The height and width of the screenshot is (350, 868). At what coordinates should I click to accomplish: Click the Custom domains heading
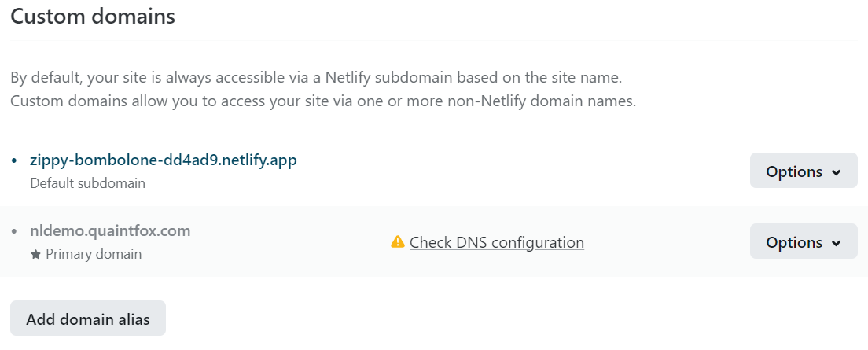[x=93, y=17]
